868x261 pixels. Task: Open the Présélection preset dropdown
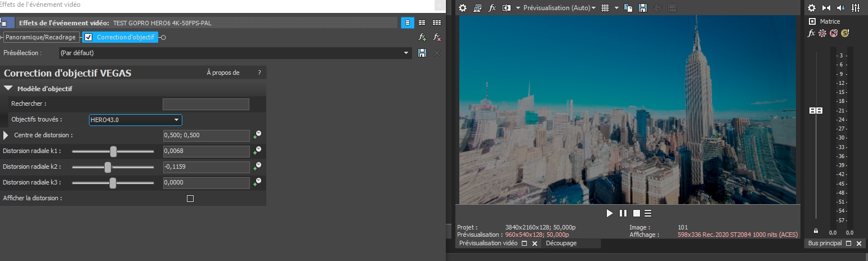pos(406,53)
